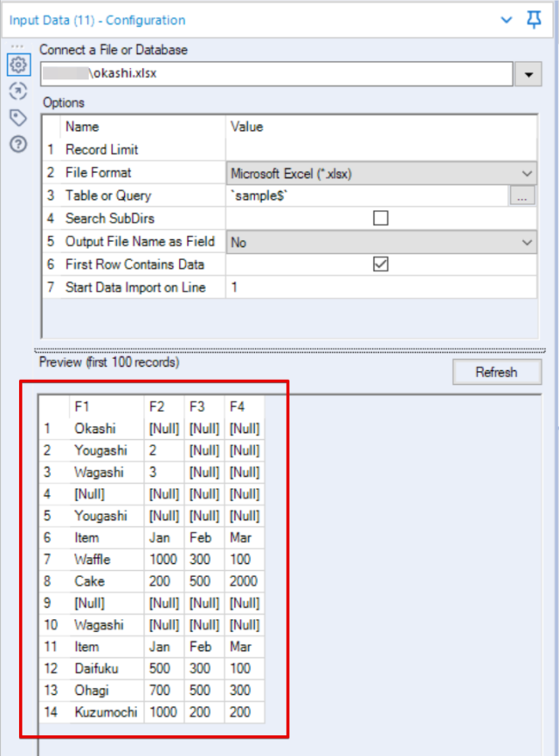Open the Help question mark icon

[x=18, y=144]
